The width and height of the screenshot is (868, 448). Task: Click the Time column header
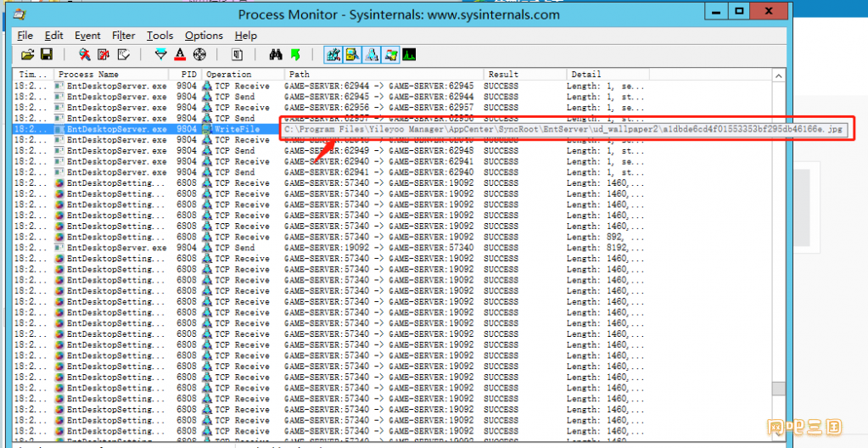[33, 74]
